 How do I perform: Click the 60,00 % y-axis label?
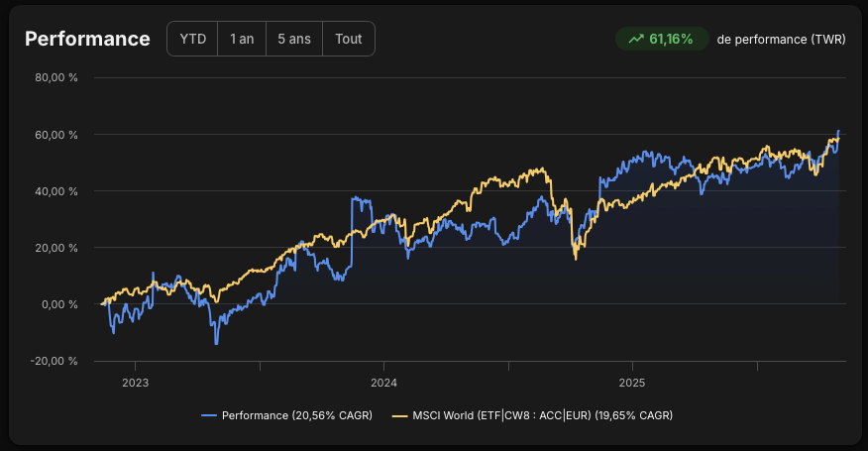[x=56, y=135]
